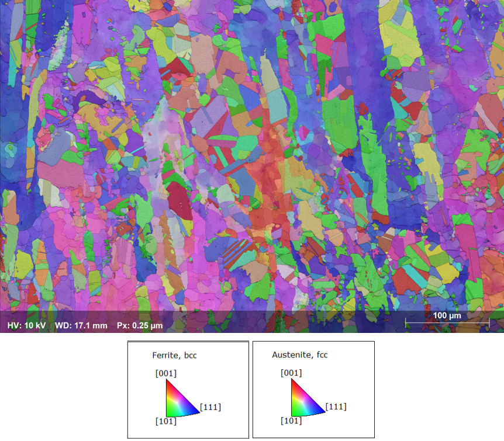Viewport: 504px width, 441px height.
Task: Click the Austenite inverse pole figure triangle
Action: [308, 398]
